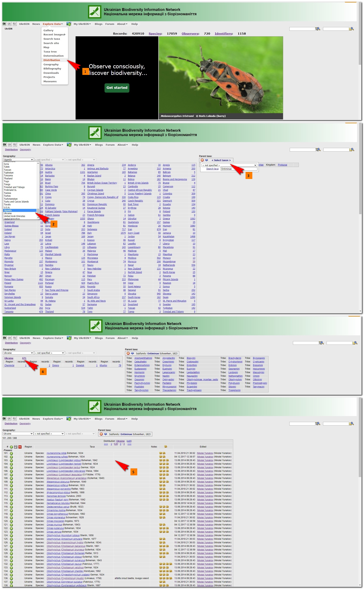Open the Otiorhynchini tribe link
This screenshot has height=589, width=364.
(x=235, y=379)
